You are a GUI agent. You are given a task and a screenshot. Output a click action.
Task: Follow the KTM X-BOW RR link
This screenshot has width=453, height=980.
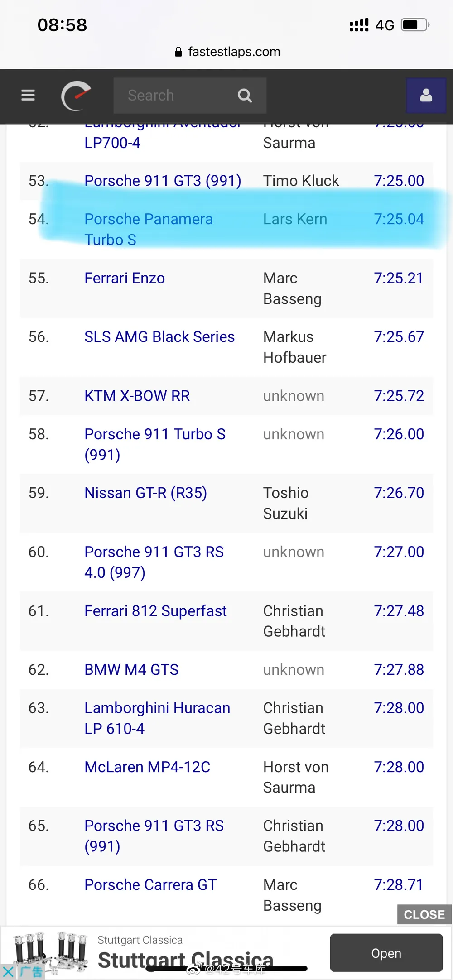[x=137, y=396]
